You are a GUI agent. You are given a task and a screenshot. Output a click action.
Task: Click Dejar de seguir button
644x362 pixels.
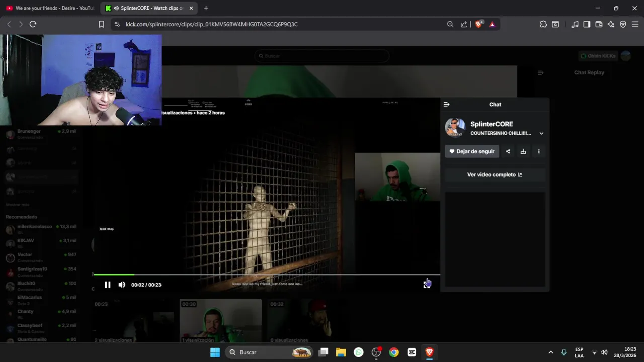pyautogui.click(x=472, y=151)
